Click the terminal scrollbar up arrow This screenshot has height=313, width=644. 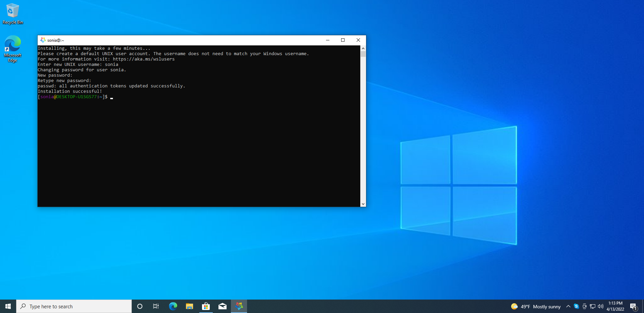pos(363,48)
